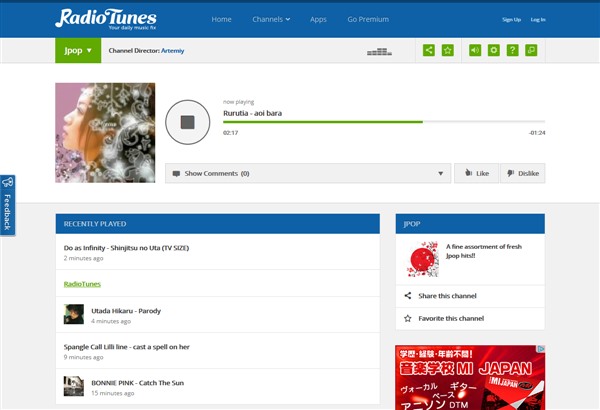The height and width of the screenshot is (410, 600).
Task: Click the RadioTunes logo
Action: tap(106, 19)
